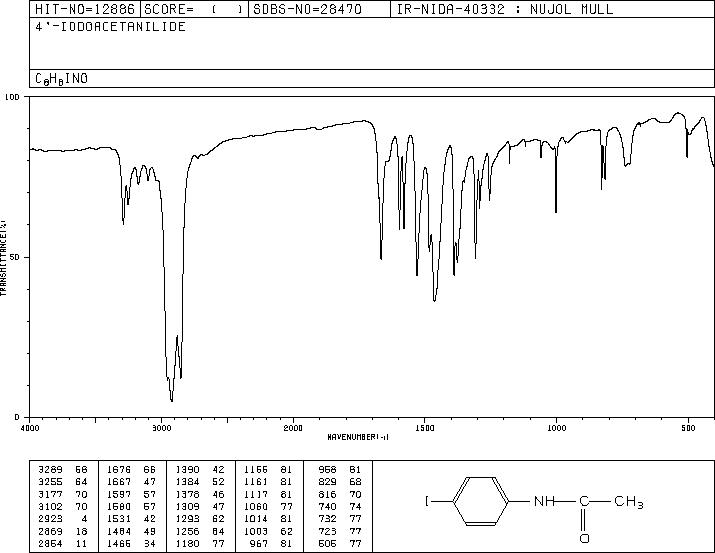Click peak table entry 723
Viewport: 715px width, 553px height.
click(x=340, y=531)
